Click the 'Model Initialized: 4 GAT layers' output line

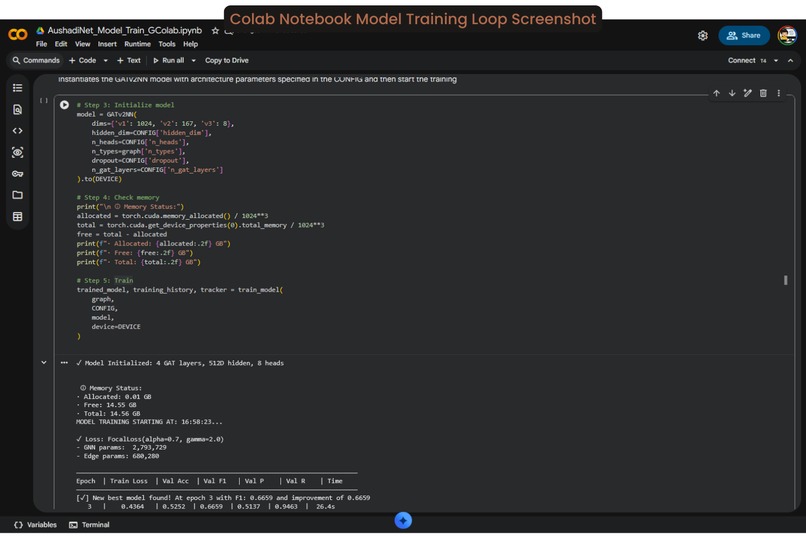tap(180, 363)
